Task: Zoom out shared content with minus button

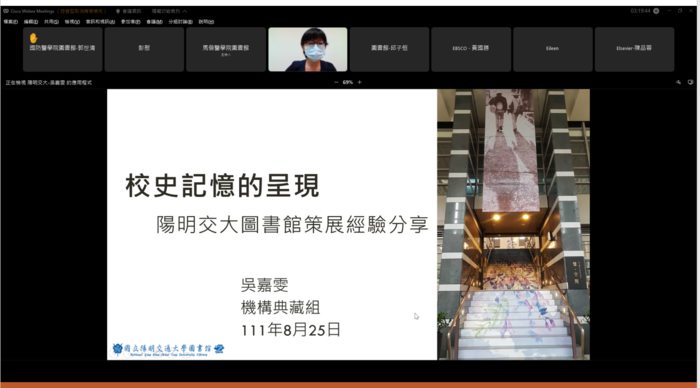Action: coord(336,82)
